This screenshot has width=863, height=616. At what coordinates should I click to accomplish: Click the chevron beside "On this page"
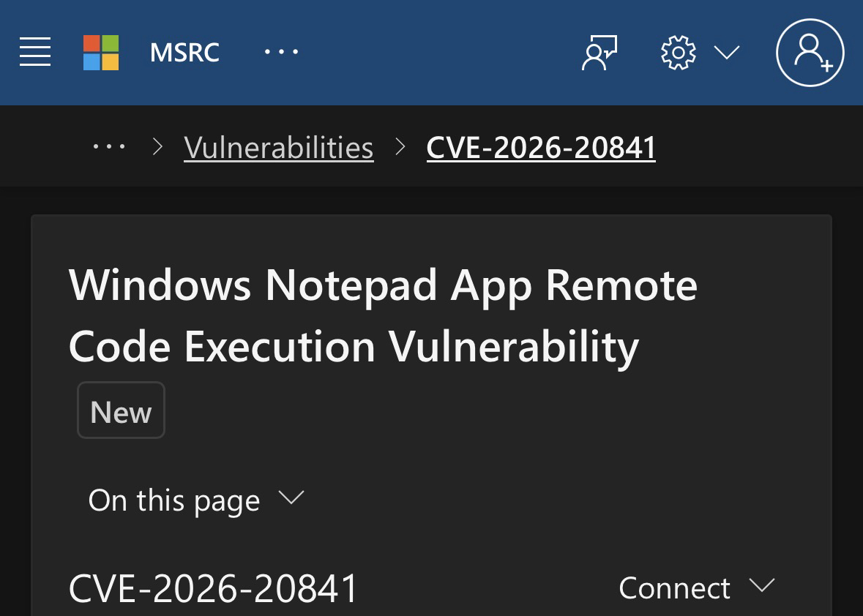pyautogui.click(x=291, y=499)
